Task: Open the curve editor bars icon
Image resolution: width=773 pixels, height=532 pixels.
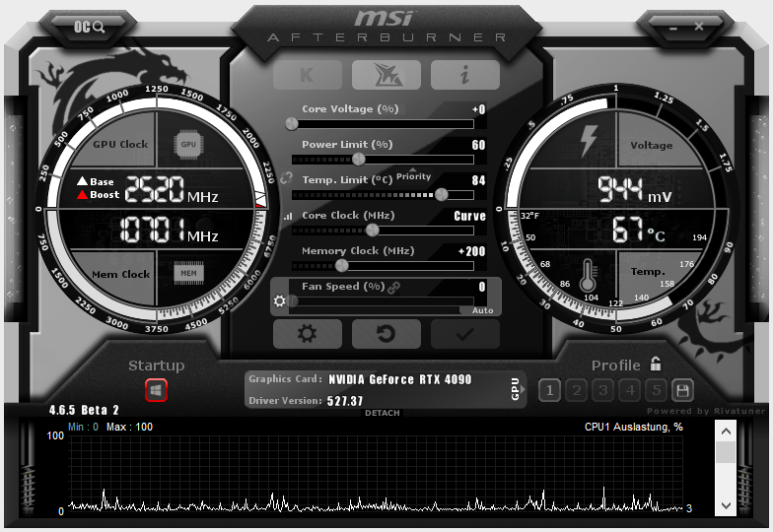Action: tap(288, 216)
